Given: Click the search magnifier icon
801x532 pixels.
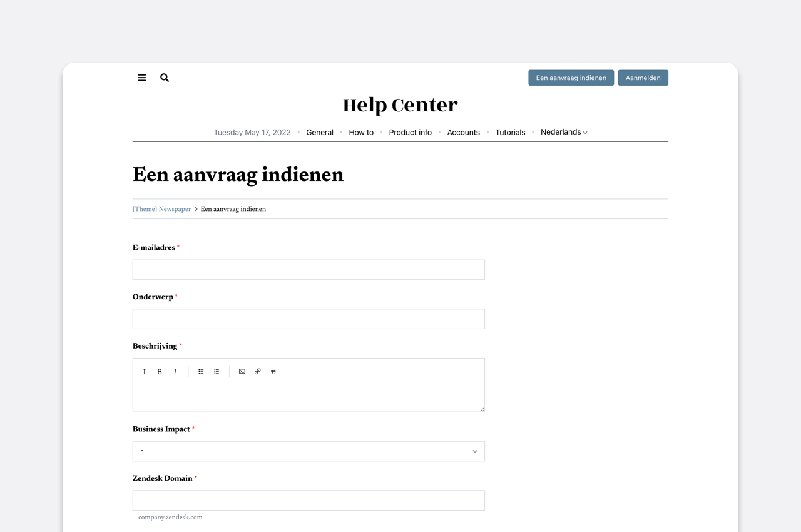Looking at the screenshot, I should [x=165, y=78].
